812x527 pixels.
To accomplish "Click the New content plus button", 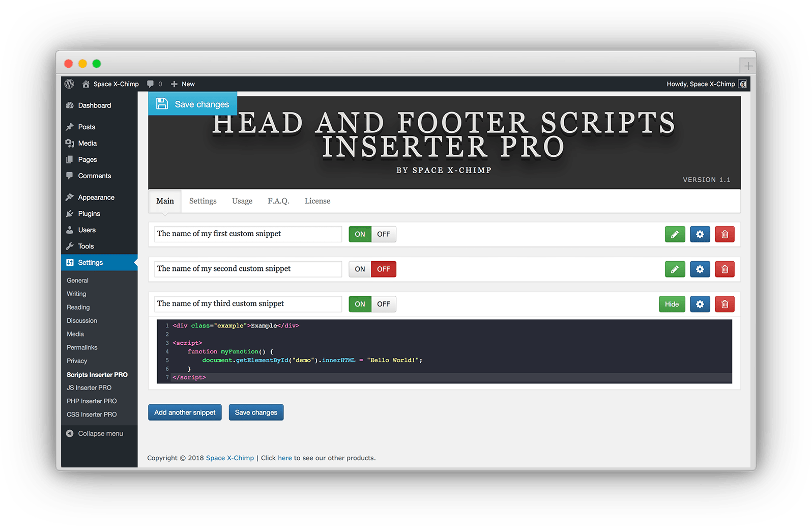I will [x=183, y=84].
